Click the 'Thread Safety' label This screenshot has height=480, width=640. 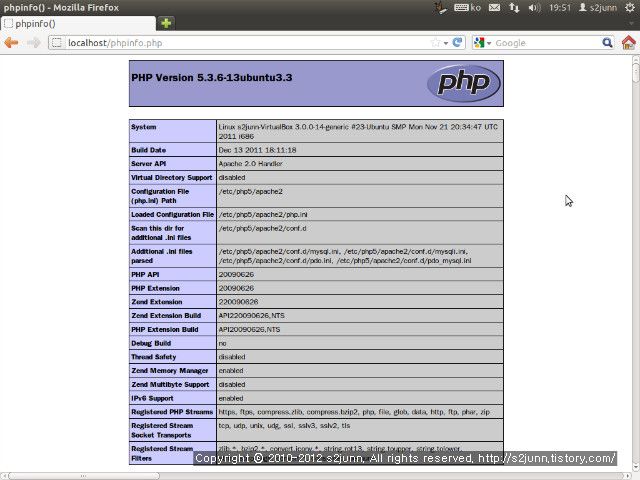tap(153, 357)
